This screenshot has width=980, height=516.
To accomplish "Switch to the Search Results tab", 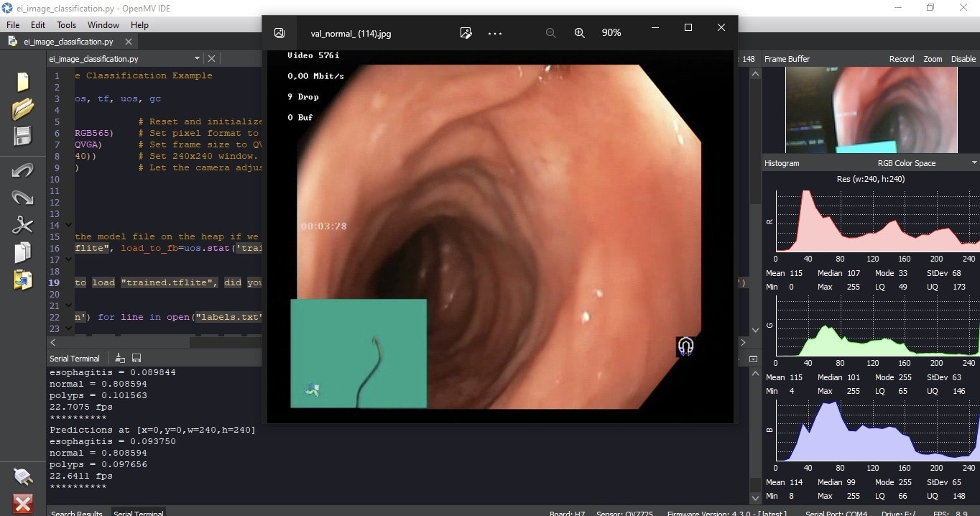I will tap(76, 513).
